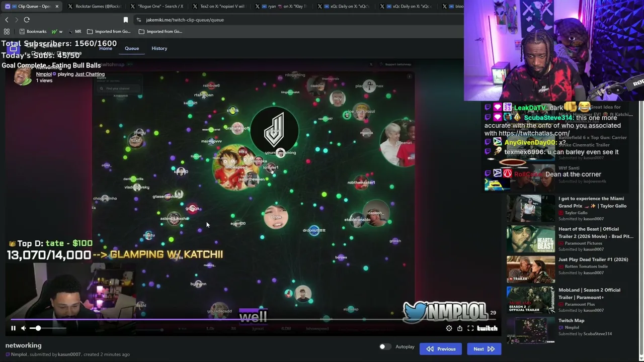Click the Nmplol streamer name in the clip overlay
Image resolution: width=644 pixels, height=362 pixels.
44,74
